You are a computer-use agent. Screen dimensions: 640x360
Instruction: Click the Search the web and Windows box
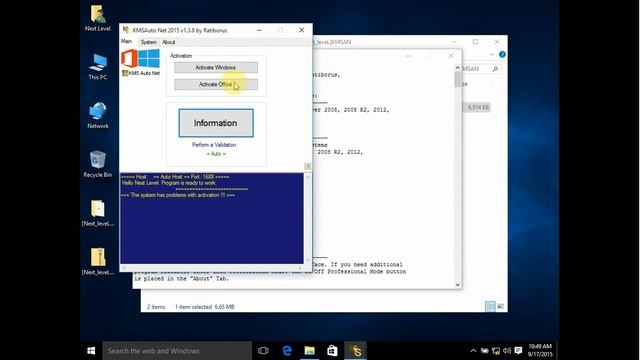[x=177, y=351]
